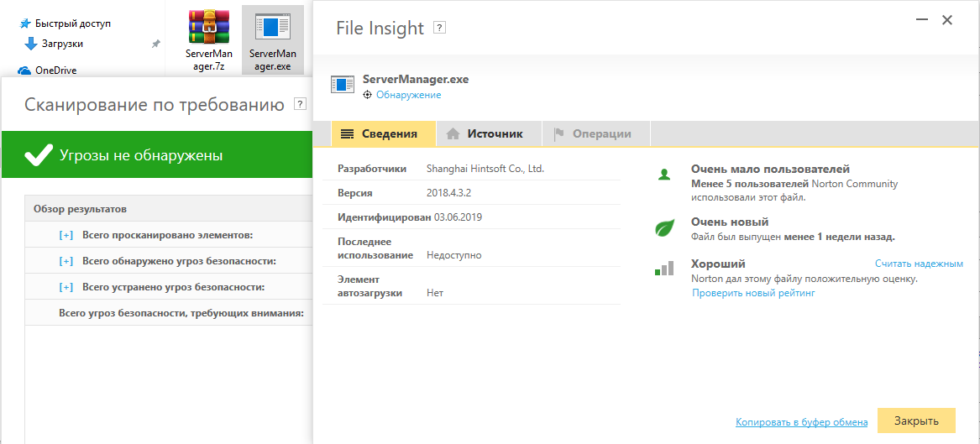
Task: Click the white checkmark icon in the green banner
Action: 38,155
